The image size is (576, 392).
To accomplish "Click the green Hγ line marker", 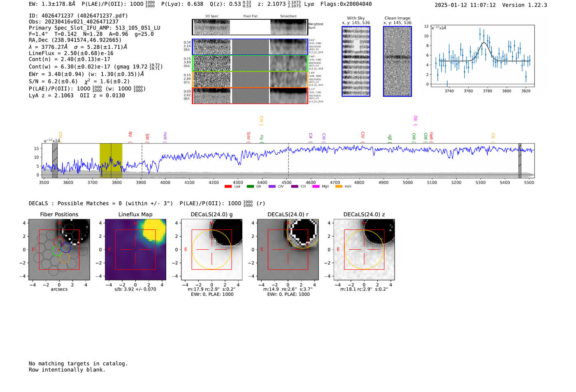I will [x=261, y=139].
